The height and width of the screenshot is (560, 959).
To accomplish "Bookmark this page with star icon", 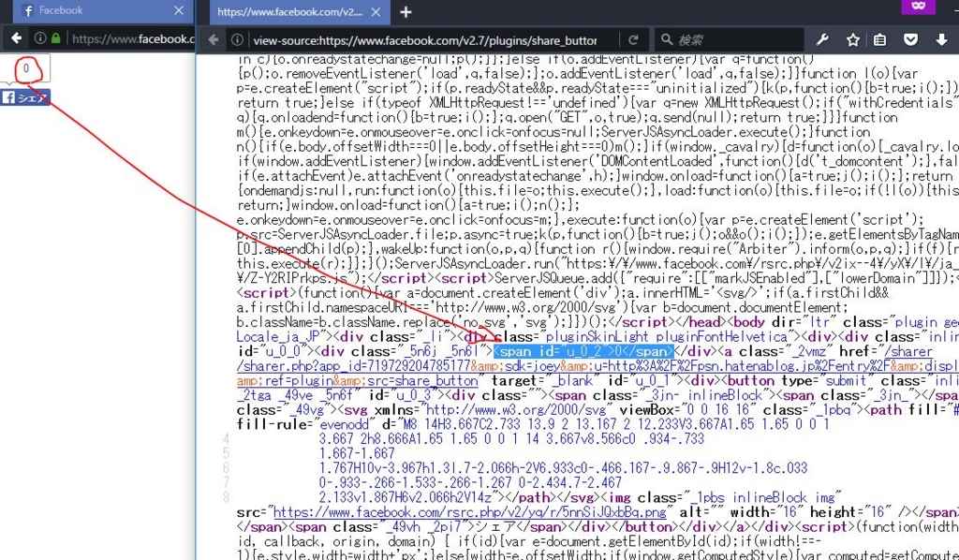I will (x=852, y=39).
